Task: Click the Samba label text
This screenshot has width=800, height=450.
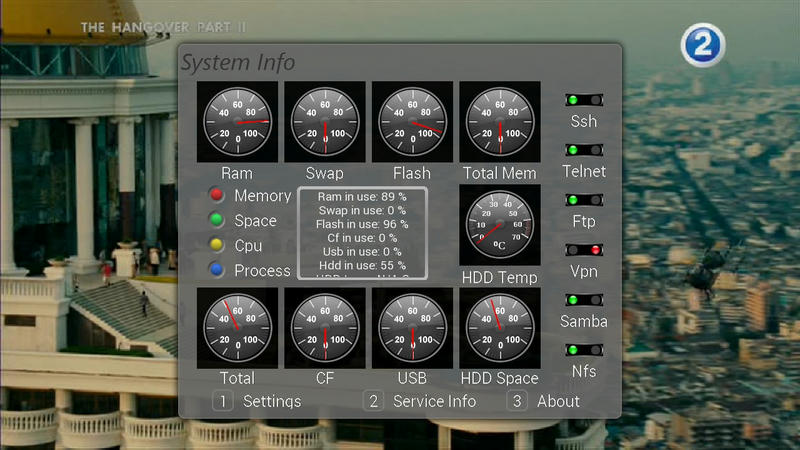Action: pos(584,321)
